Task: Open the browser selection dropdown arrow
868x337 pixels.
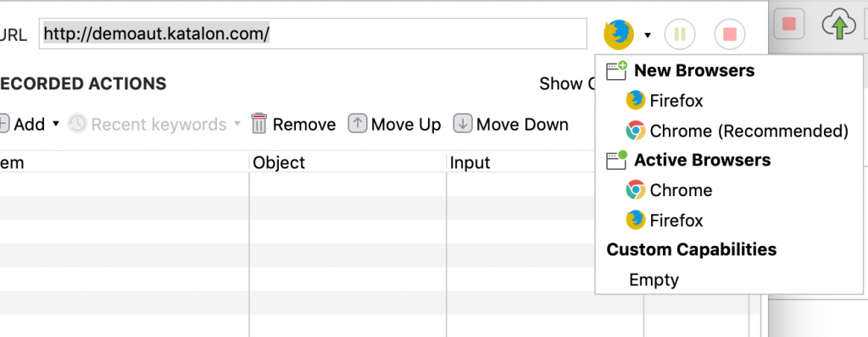Action: pos(648,36)
